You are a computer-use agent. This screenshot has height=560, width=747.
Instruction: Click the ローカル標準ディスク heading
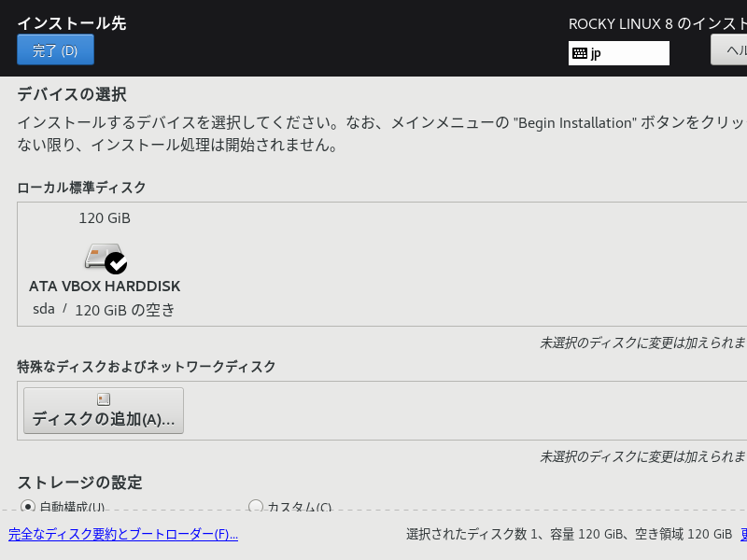[x=81, y=188]
